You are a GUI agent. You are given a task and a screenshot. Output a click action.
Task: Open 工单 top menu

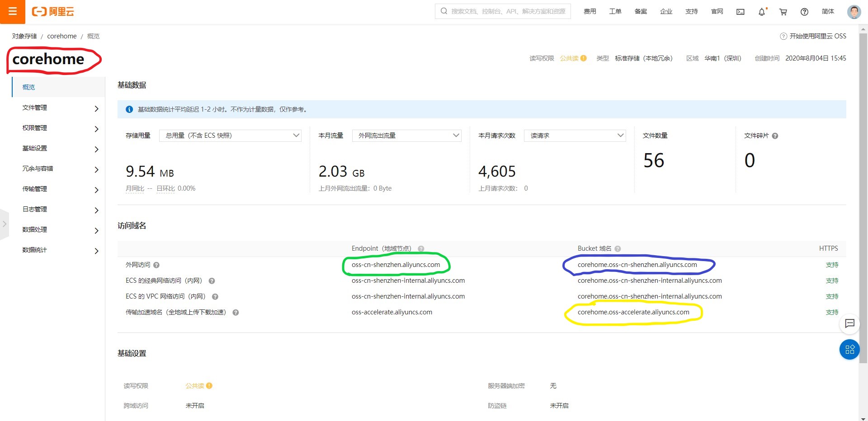click(615, 12)
